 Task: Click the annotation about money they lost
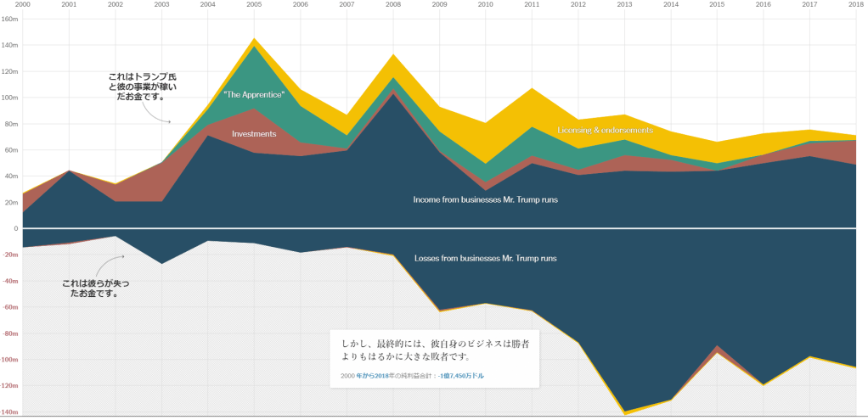95,288
